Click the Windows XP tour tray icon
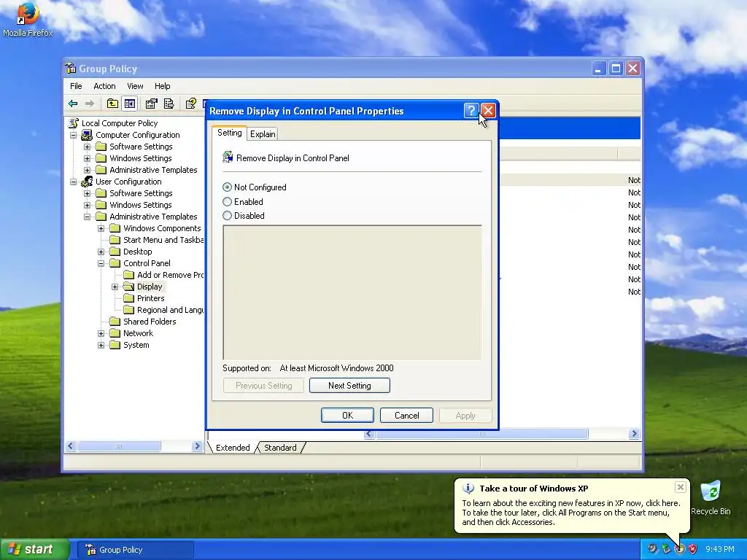Image resolution: width=747 pixels, height=560 pixels. click(x=679, y=549)
